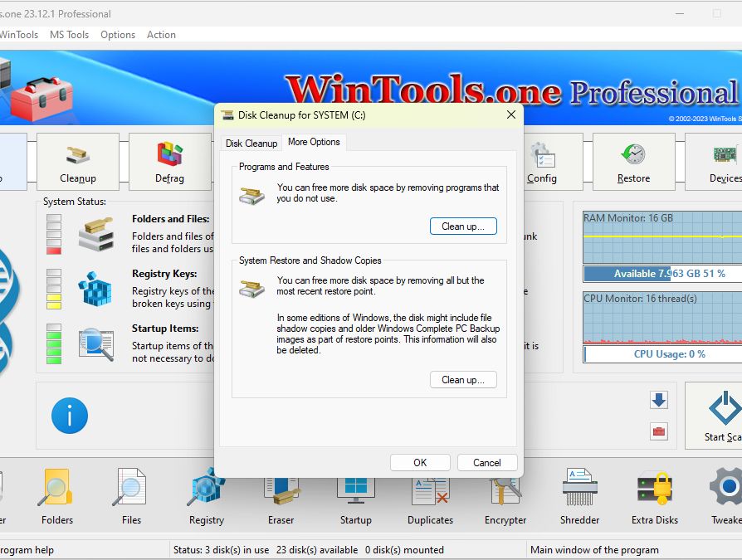This screenshot has height=560, width=742.
Task: Click Clean up under Programs and Features
Action: coord(463,226)
